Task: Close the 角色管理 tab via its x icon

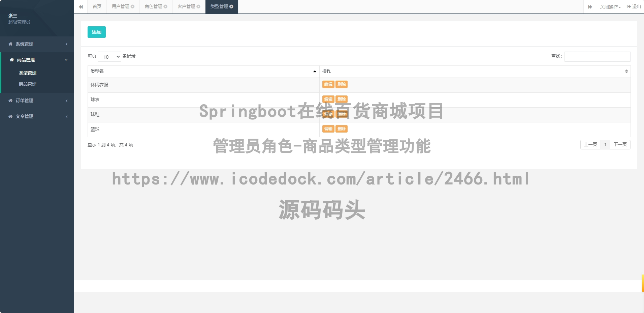Action: 165,7
